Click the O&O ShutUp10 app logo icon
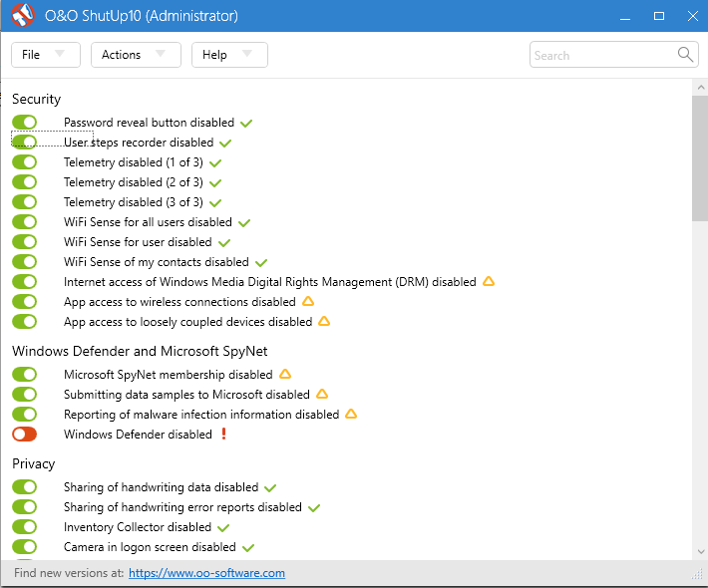 click(23, 15)
